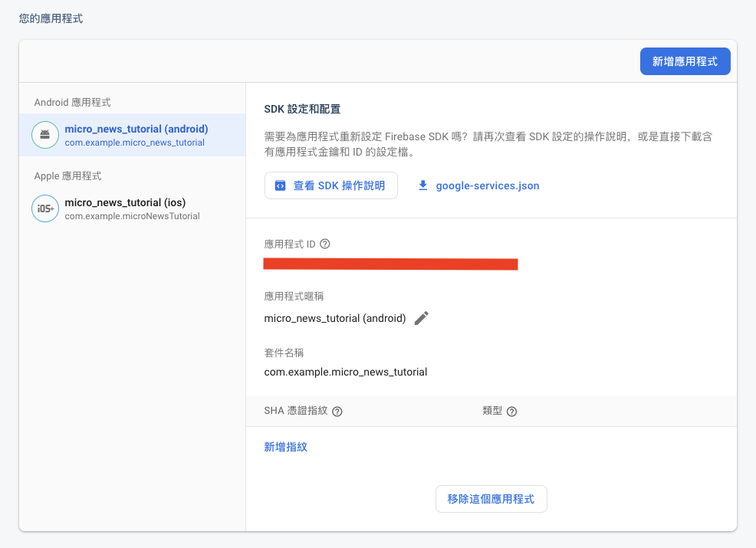Select micro_news_tutorial (android) app entry
Viewport: 756px width, 548px height.
click(x=132, y=135)
